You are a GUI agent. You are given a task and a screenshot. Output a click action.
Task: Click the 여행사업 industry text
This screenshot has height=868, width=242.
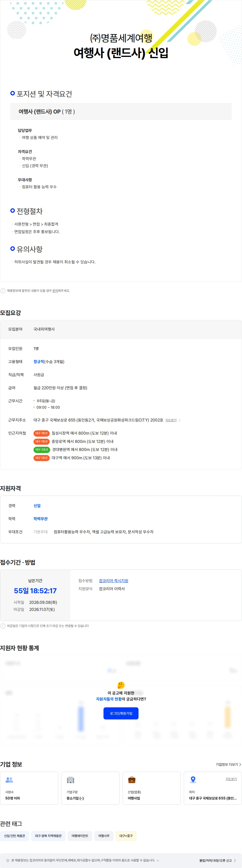134,798
